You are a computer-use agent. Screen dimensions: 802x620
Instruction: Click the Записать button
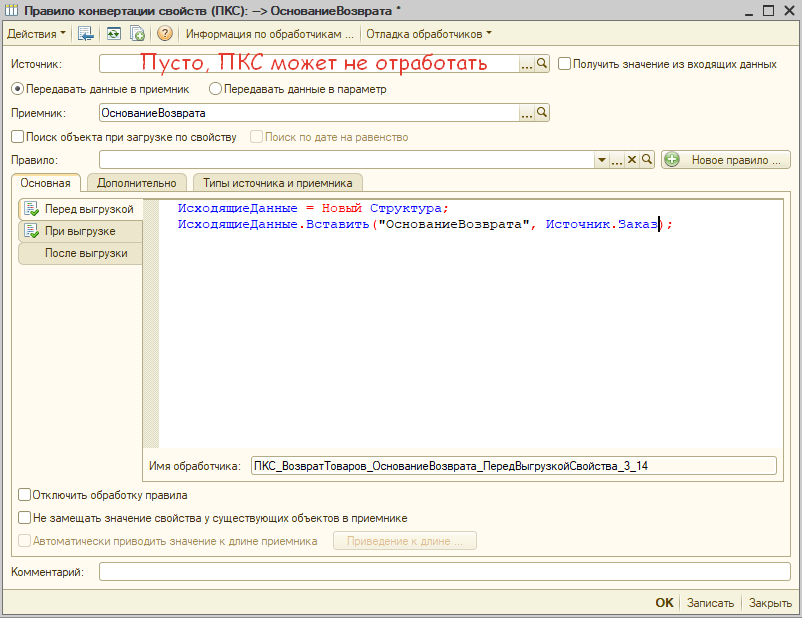pyautogui.click(x=710, y=603)
